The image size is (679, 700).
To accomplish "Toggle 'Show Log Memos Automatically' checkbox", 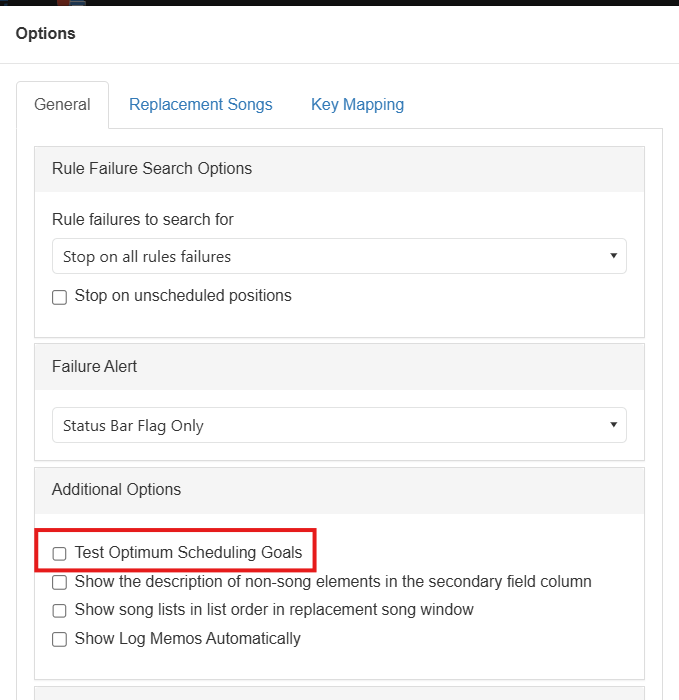I will (59, 639).
